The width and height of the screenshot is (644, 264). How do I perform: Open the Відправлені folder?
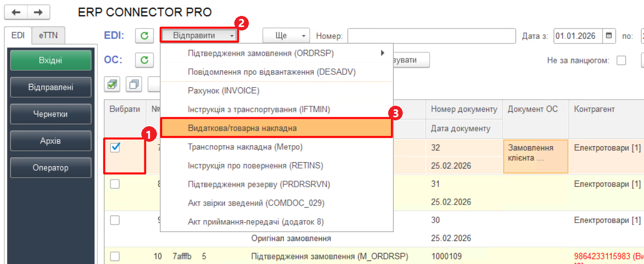50,87
